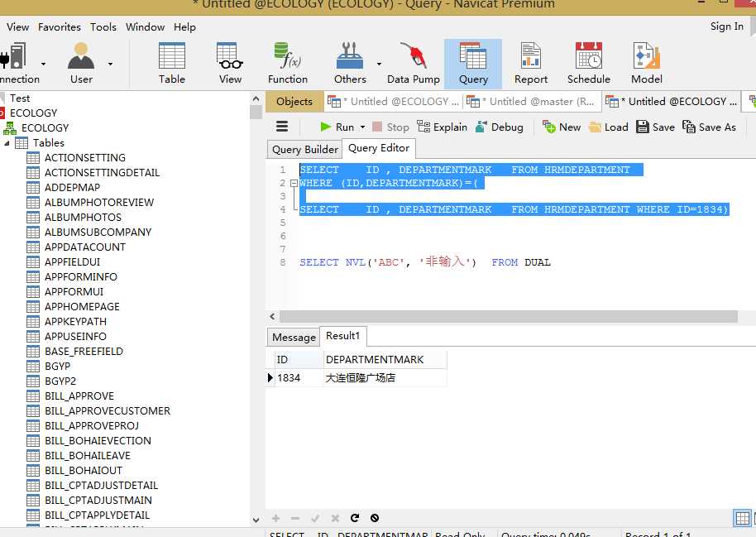Open the hamburger menu in query toolbar
The height and width of the screenshot is (537, 756).
click(282, 127)
